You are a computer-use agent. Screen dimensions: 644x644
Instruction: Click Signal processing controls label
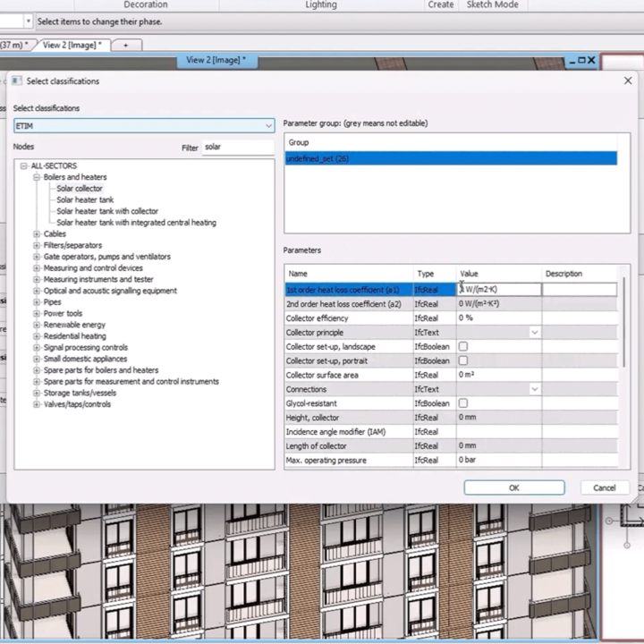pyautogui.click(x=86, y=347)
